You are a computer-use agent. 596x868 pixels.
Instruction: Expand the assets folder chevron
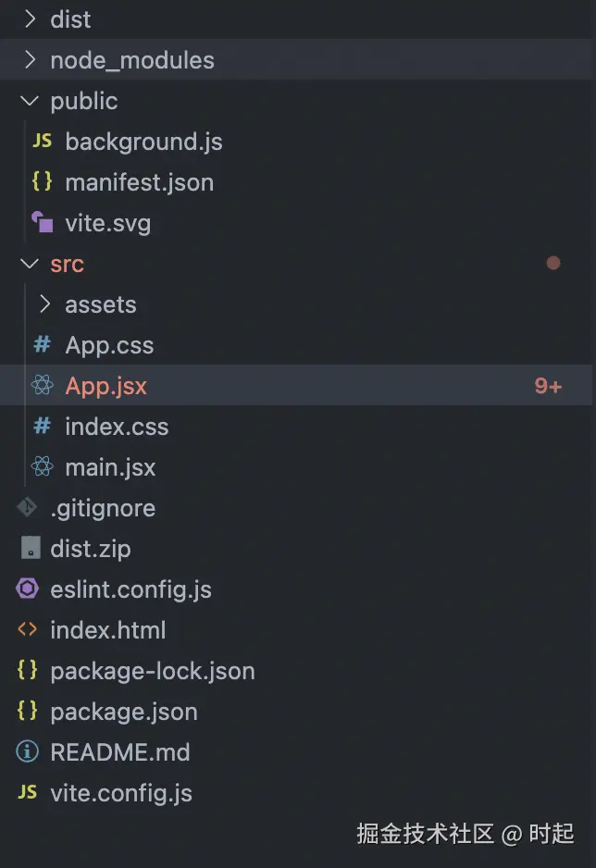point(43,304)
